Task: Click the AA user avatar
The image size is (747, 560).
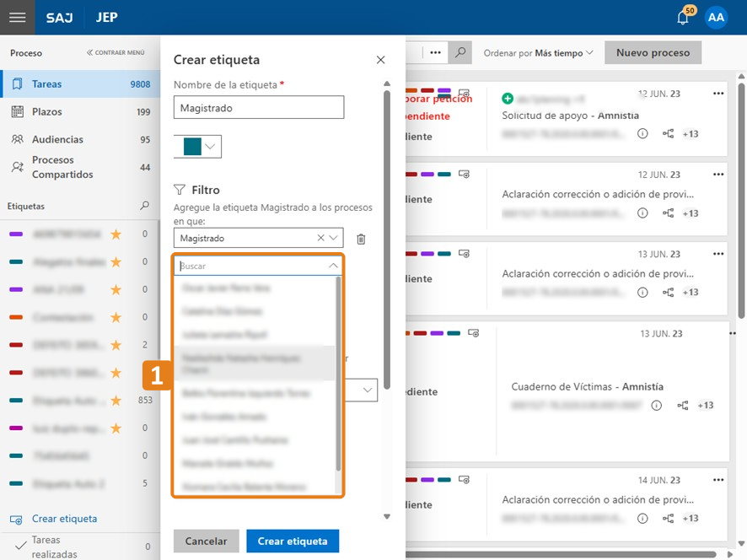Action: tap(716, 18)
